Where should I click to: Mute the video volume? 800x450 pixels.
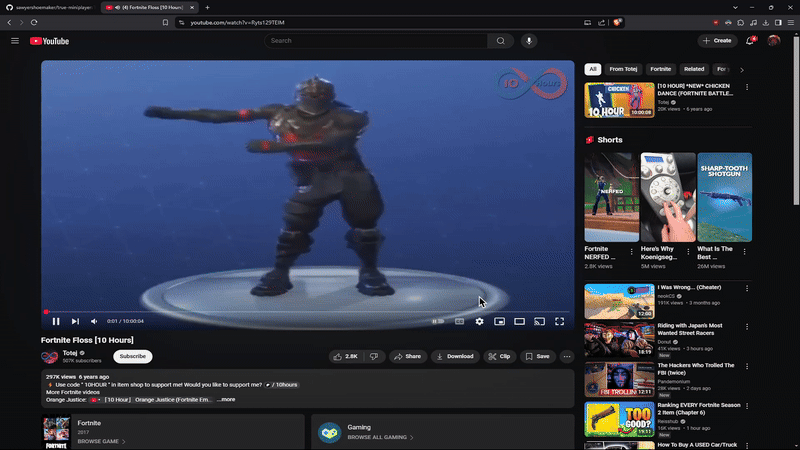(94, 321)
